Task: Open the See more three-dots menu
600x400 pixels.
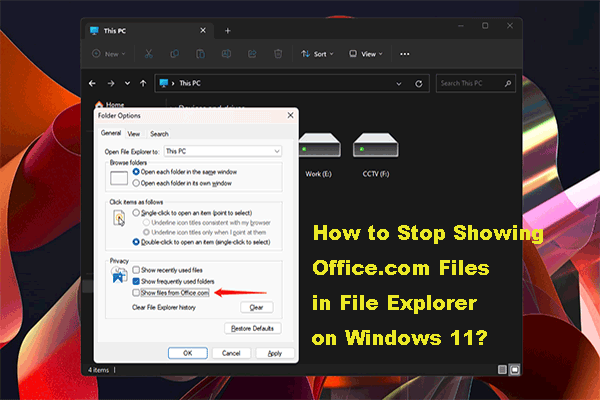Action: 405,54
